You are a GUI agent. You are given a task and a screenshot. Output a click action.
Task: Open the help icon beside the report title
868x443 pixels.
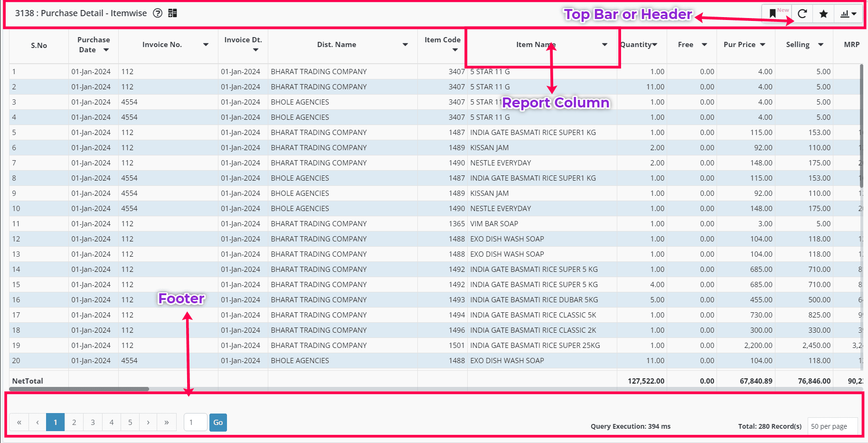(158, 13)
